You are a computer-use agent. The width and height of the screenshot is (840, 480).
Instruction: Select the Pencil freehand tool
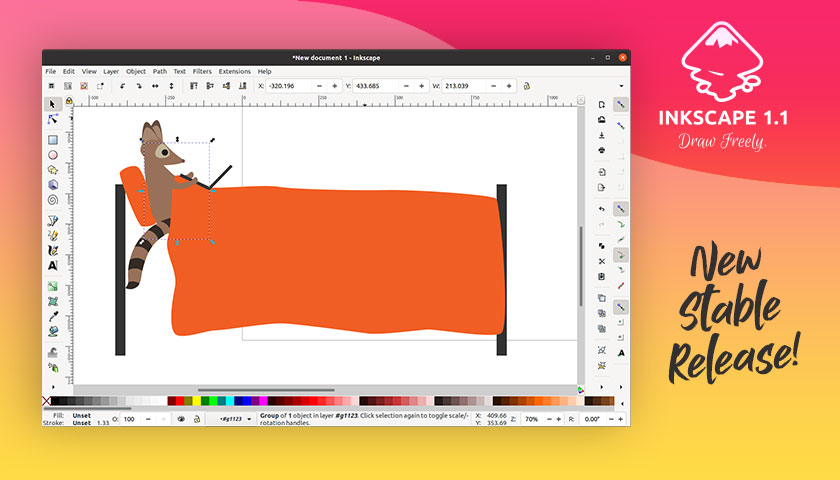click(x=52, y=235)
